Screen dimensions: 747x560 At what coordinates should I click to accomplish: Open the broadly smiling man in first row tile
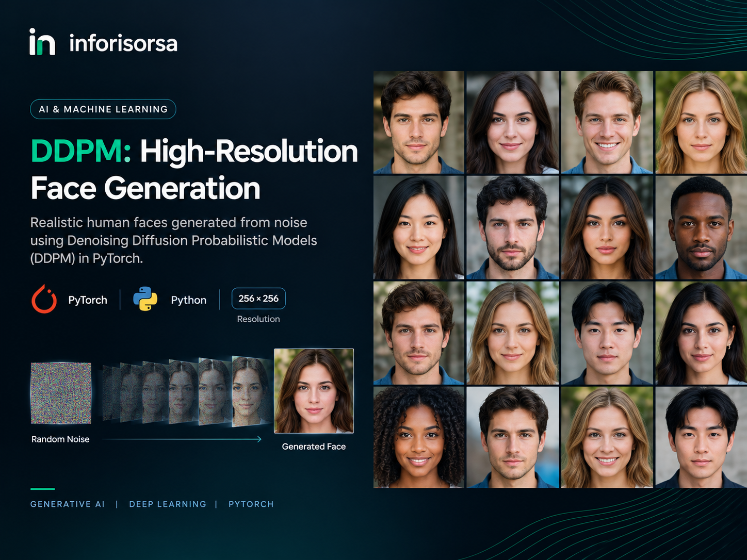coord(607,122)
